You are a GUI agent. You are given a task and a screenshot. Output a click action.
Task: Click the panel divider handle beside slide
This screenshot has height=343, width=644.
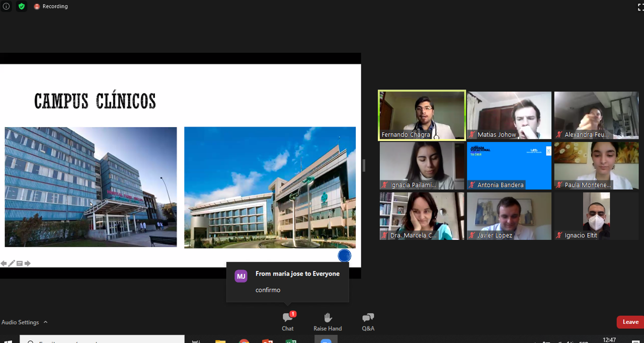click(x=364, y=165)
